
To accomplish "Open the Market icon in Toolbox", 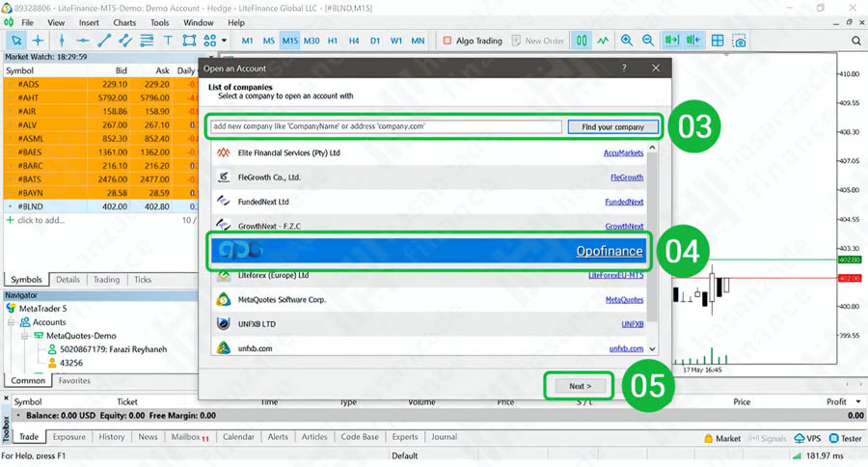I will [x=721, y=438].
